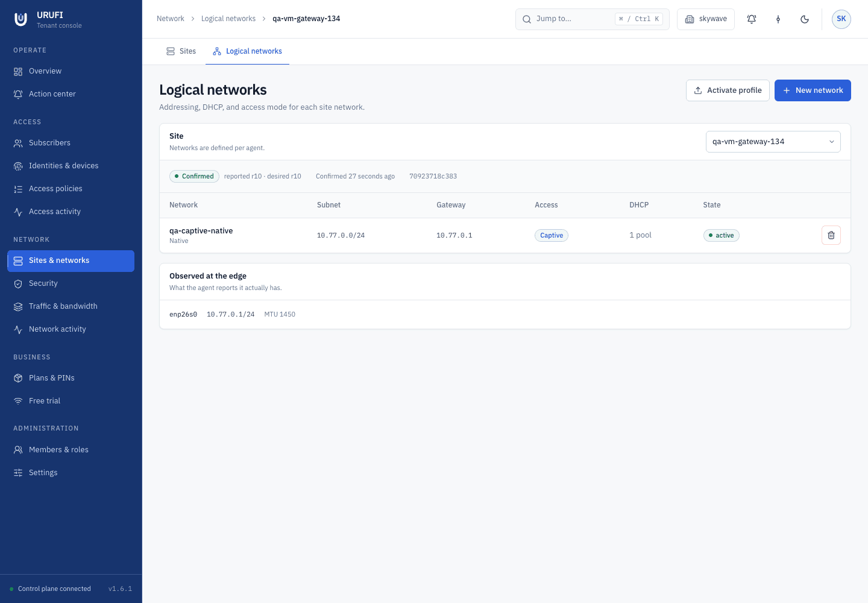
Task: Click subnet value 10.77.0.0/24
Action: pyautogui.click(x=341, y=235)
